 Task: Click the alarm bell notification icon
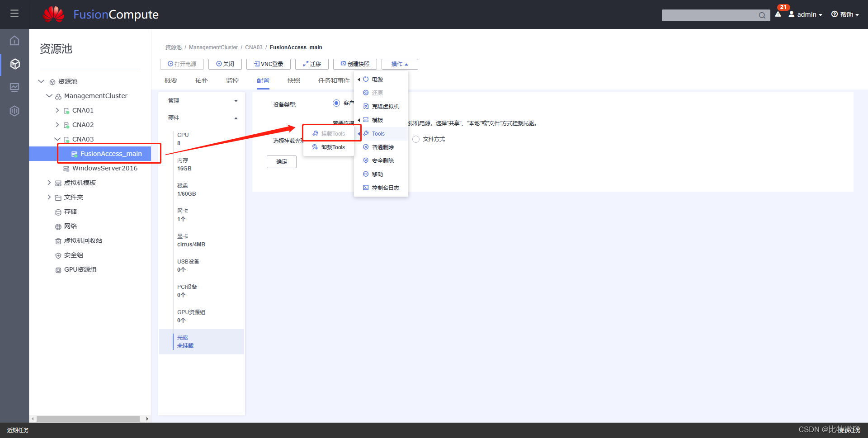777,14
